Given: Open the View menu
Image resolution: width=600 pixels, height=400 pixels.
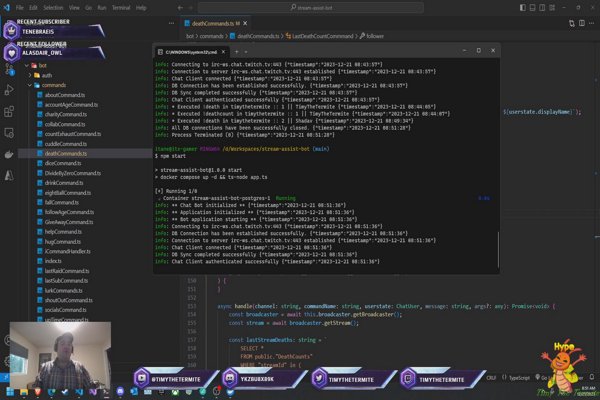Looking at the screenshot, I should (74, 8).
